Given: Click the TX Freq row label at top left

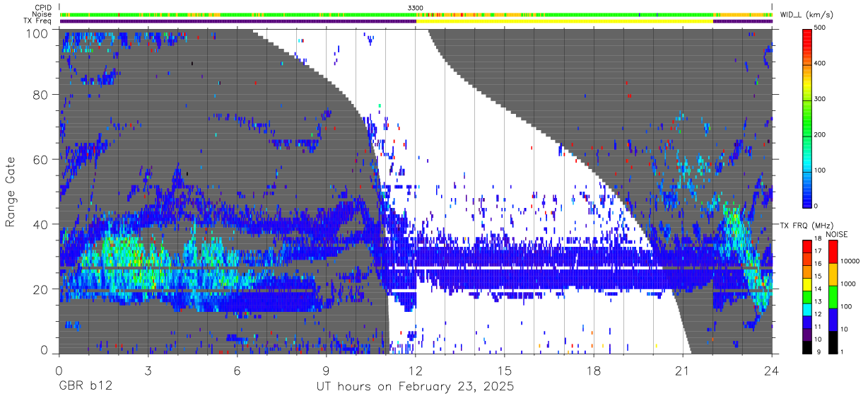Looking at the screenshot, I should click(38, 21).
